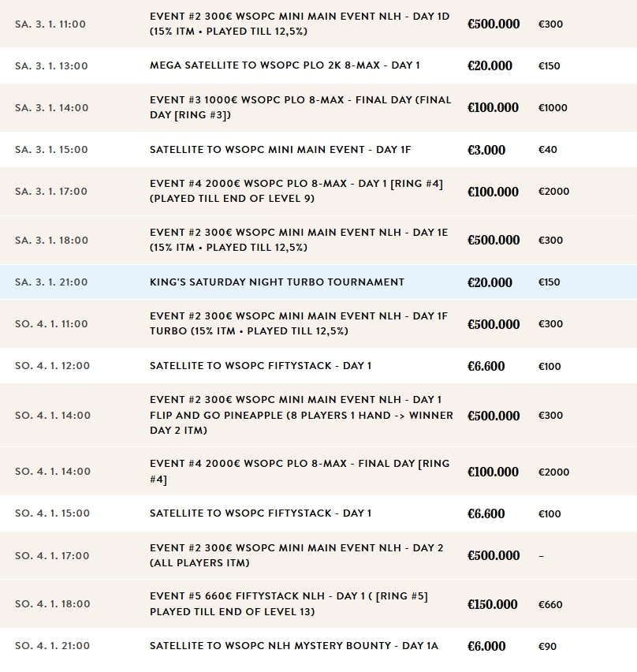
Task: Open King's Saturday Night Turbo Tournament
Action: pos(277,282)
